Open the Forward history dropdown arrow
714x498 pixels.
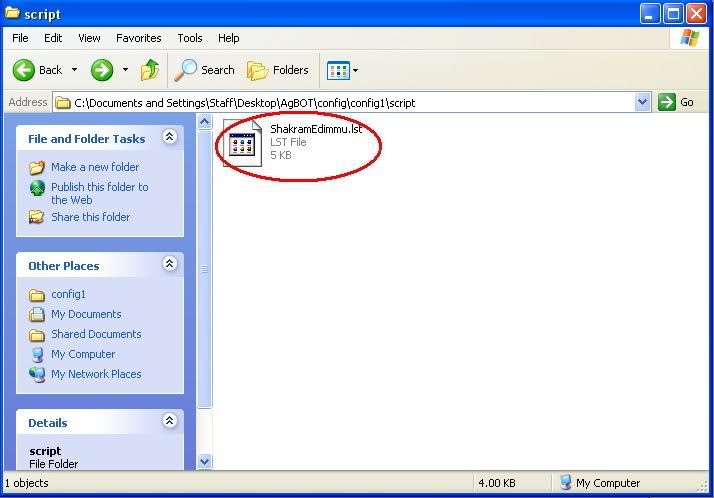(125, 70)
